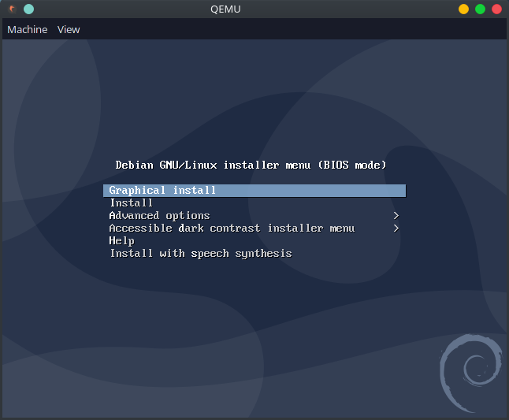Expand arrow beside Accessible dark contrast menu
509x420 pixels.
pyautogui.click(x=396, y=229)
